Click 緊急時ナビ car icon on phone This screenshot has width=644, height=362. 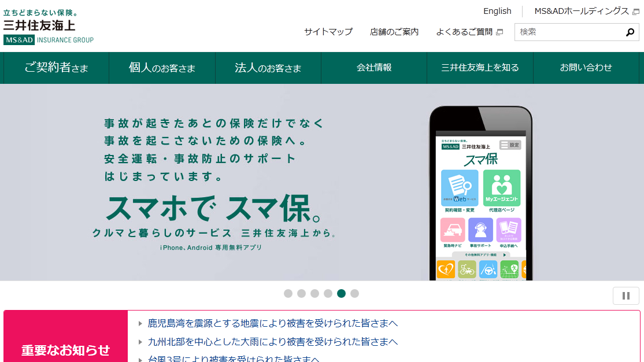[x=453, y=230]
